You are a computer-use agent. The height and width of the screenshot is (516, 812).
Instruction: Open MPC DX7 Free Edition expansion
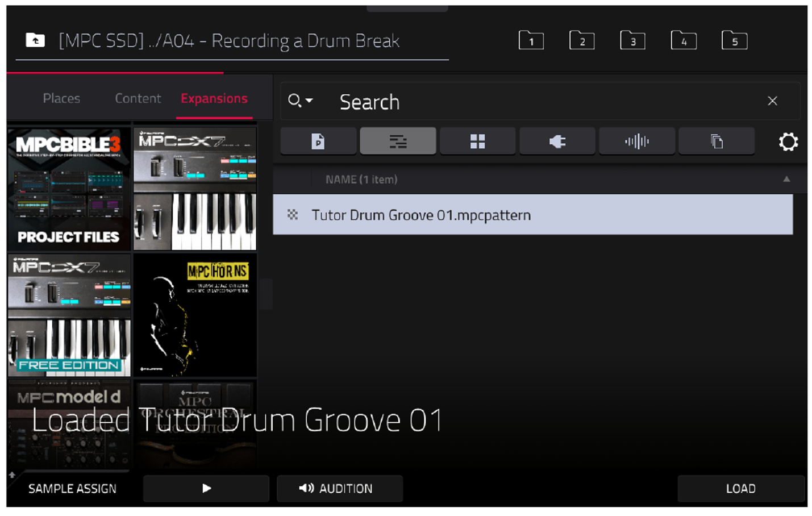[69, 315]
